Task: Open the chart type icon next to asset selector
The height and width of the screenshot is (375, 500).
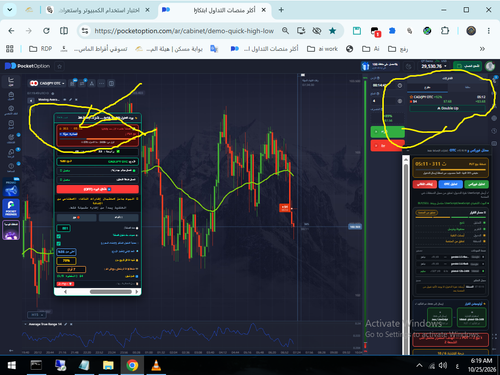Action: (72, 83)
